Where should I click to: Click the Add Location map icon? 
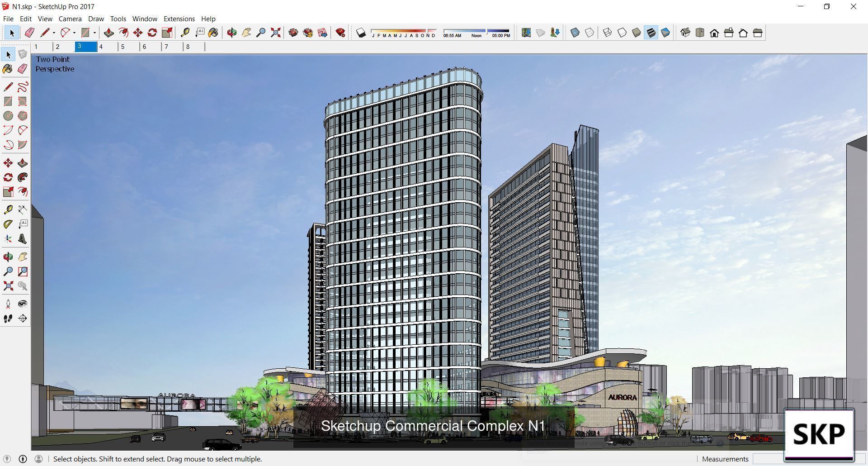[x=526, y=33]
